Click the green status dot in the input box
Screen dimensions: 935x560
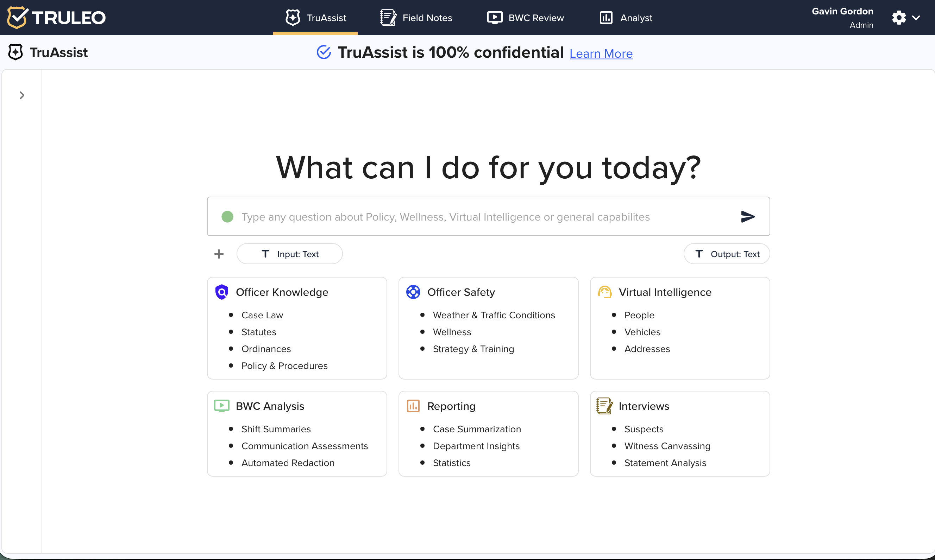click(227, 217)
